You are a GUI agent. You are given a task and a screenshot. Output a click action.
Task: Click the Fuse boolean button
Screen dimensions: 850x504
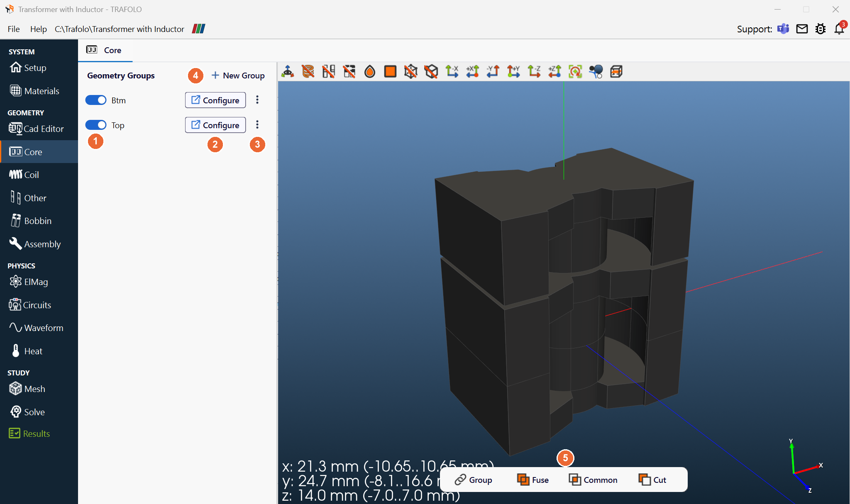coord(533,480)
